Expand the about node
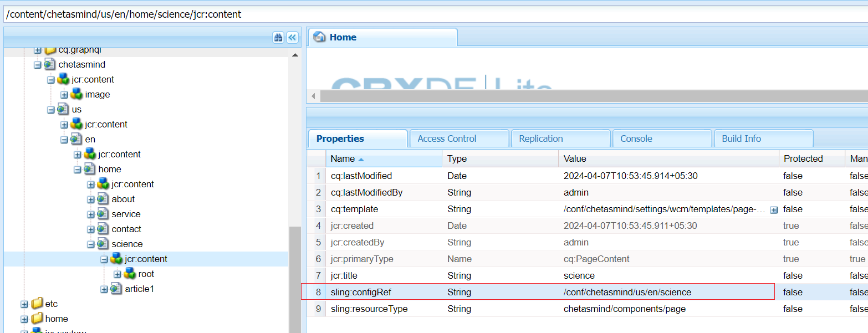Viewport: 868px width, 333px height. click(x=90, y=199)
